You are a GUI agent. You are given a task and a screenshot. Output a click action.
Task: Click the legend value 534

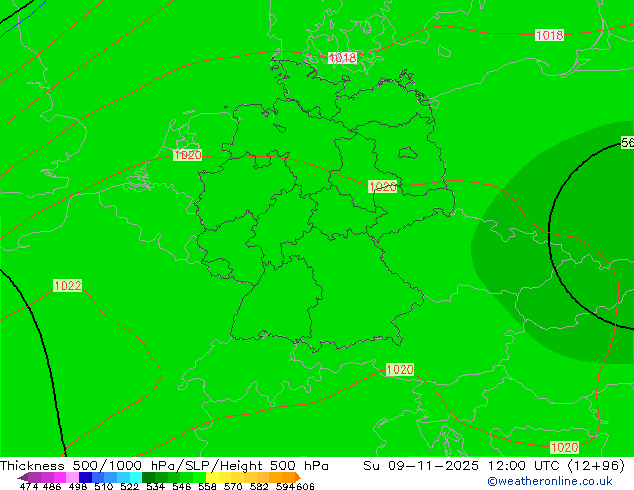[x=155, y=486]
